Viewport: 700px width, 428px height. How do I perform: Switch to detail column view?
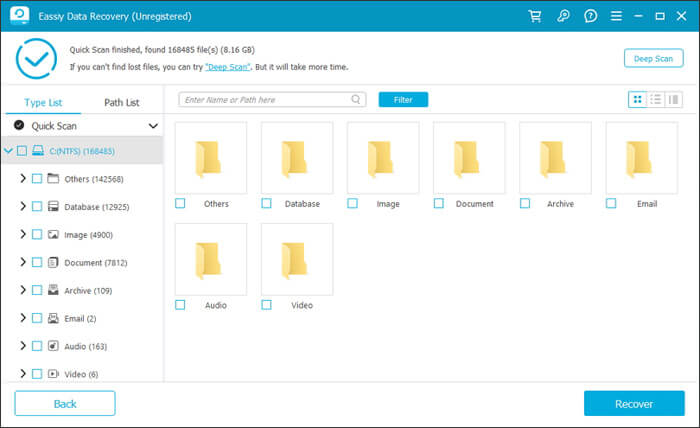point(673,100)
